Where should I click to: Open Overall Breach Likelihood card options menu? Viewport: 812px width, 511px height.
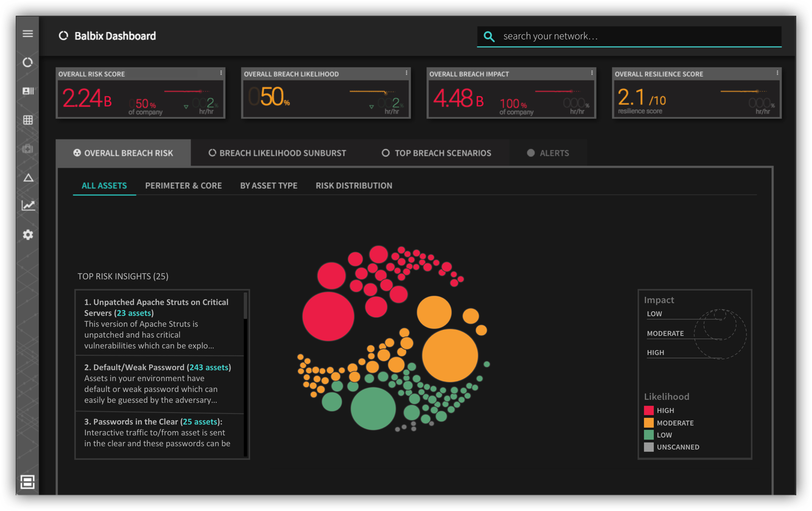click(406, 73)
